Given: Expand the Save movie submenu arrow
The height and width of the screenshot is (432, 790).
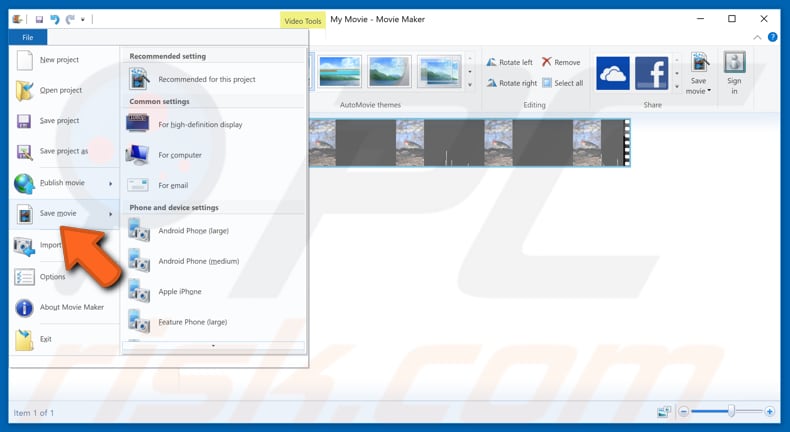Looking at the screenshot, I should coord(110,214).
